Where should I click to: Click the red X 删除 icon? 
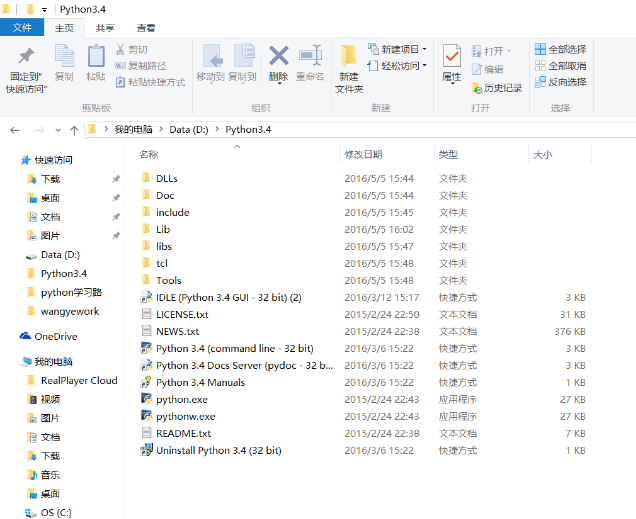[278, 57]
